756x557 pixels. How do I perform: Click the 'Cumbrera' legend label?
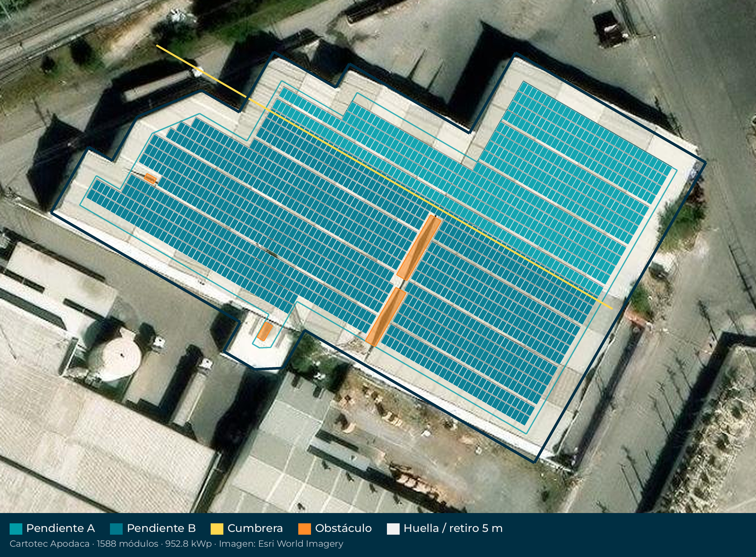(x=255, y=528)
